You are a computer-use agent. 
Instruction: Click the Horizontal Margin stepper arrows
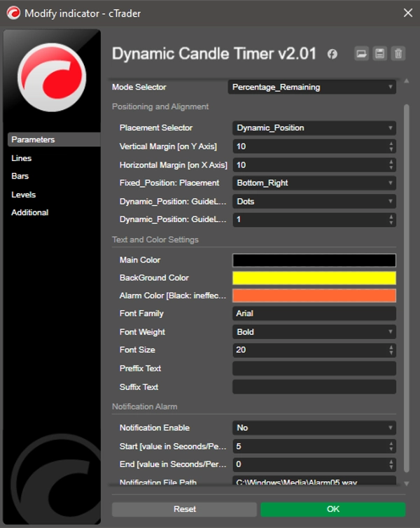(391, 165)
